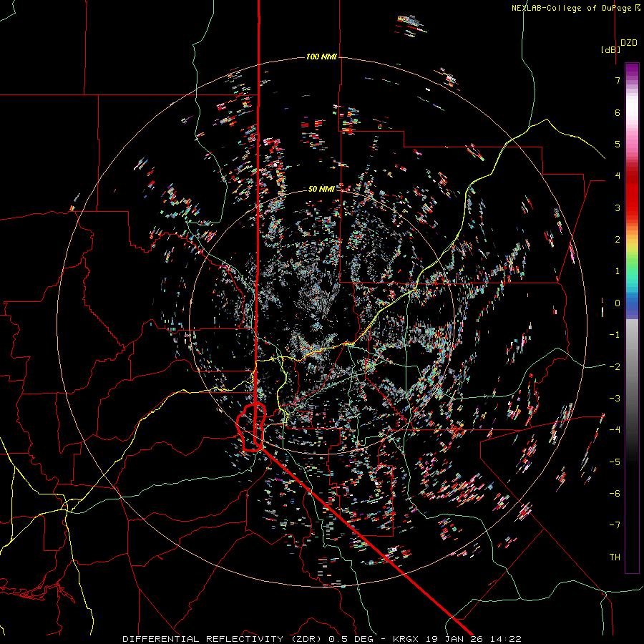The image size is (644, 644).
Task: Click the color bar at 7 dB
Action: (x=632, y=80)
